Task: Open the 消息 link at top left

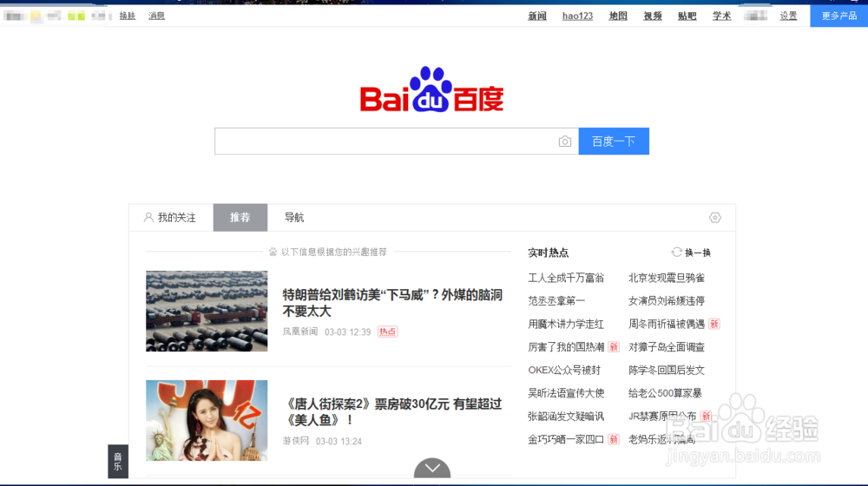Action: point(156,16)
